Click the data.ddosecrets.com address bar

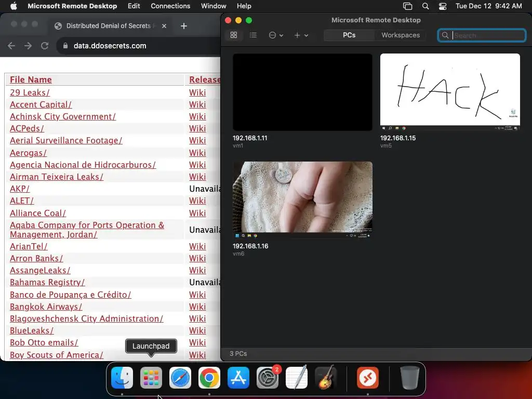tap(110, 46)
